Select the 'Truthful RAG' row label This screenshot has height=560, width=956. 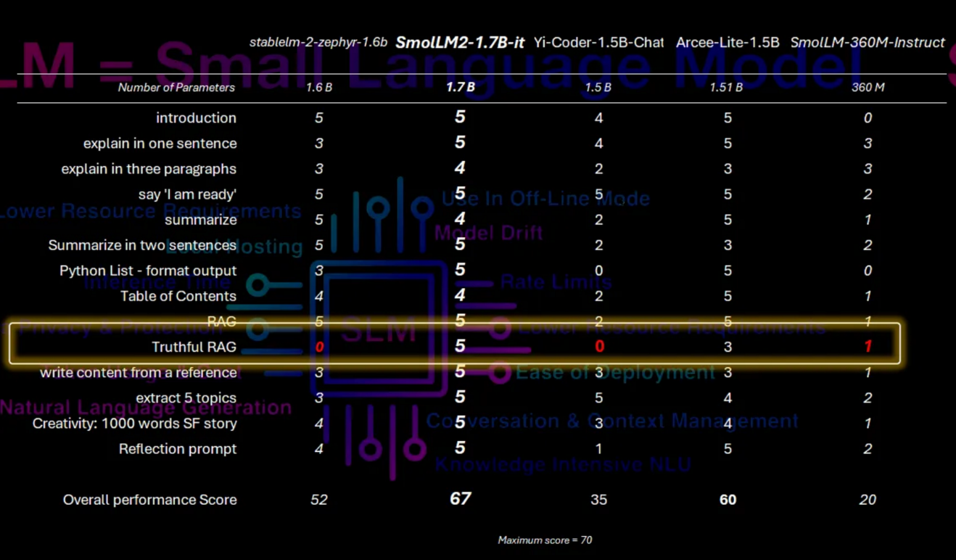(194, 347)
